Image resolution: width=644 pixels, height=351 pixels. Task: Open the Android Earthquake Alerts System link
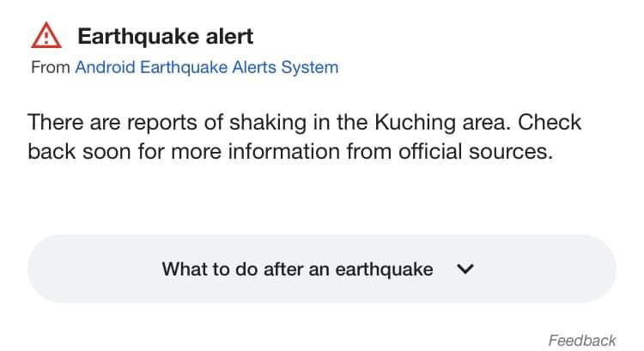click(206, 67)
